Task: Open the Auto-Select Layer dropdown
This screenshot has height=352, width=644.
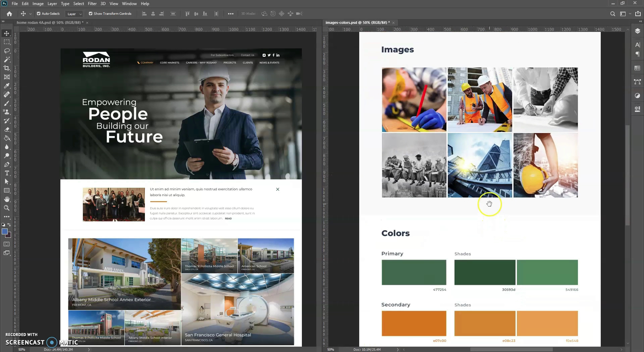Action: tap(74, 14)
